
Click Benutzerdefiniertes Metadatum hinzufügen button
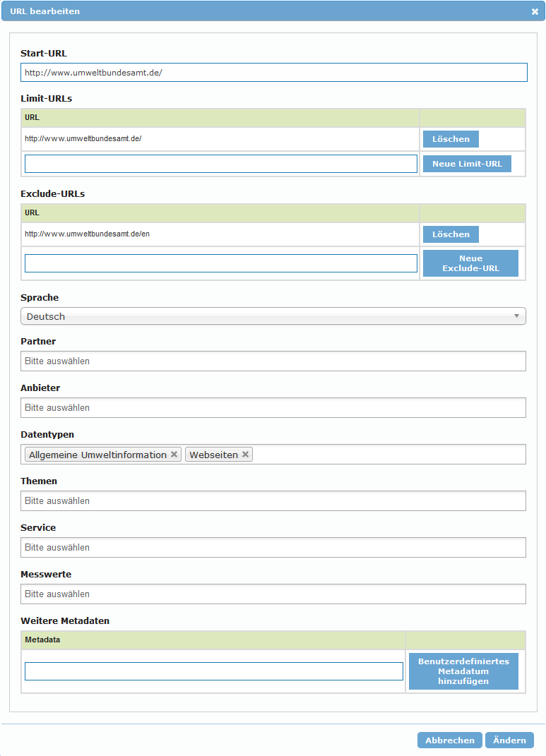point(463,671)
